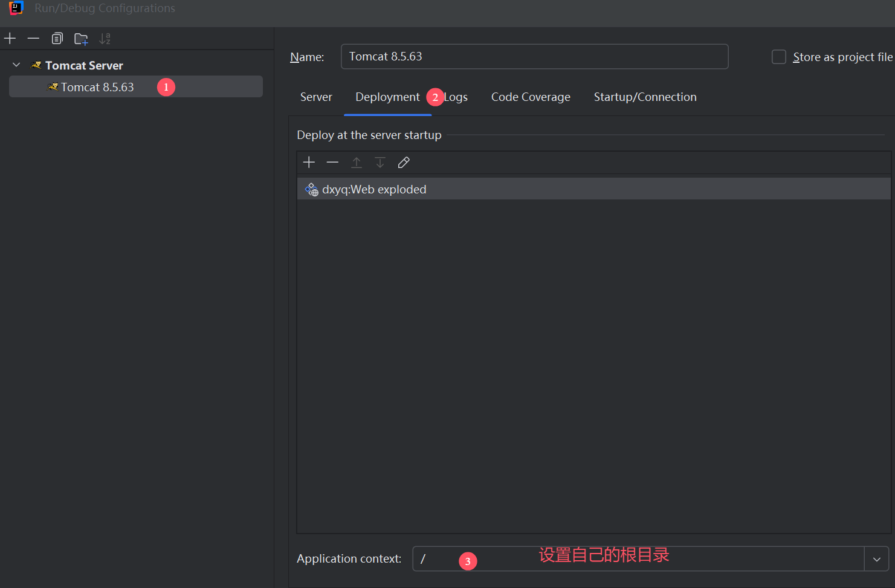Move deployment artifact down
895x588 pixels.
[380, 163]
